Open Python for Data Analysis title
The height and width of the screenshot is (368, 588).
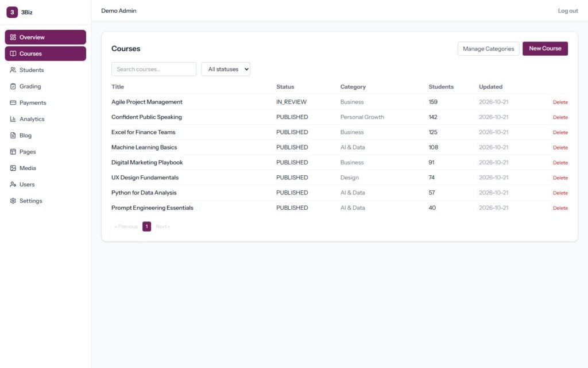[144, 193]
